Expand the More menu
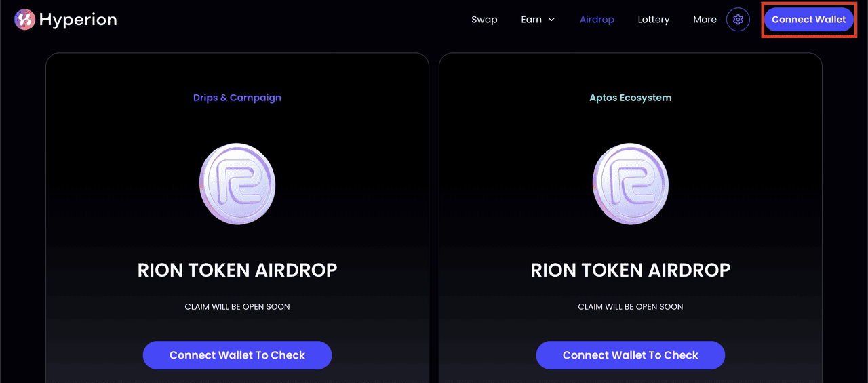The image size is (868, 383). click(x=705, y=20)
